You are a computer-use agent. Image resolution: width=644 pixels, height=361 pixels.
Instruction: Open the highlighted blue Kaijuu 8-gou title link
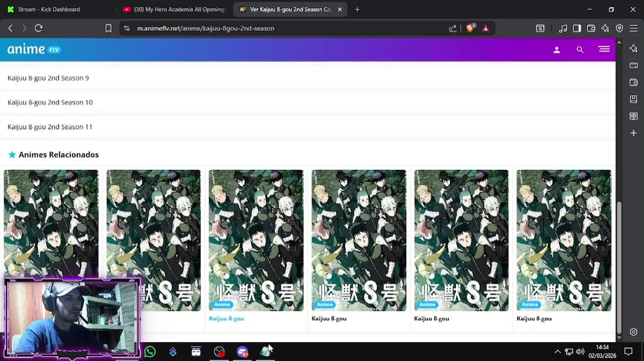pos(226,318)
